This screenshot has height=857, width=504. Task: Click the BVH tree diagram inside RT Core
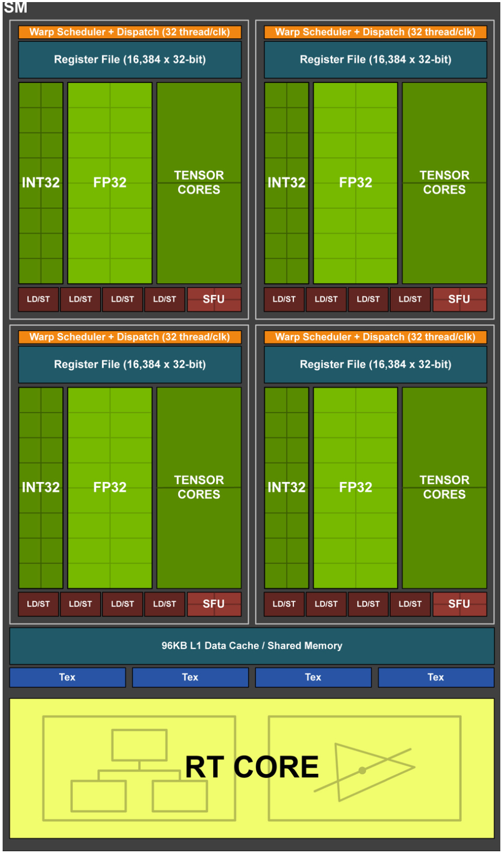139,768
